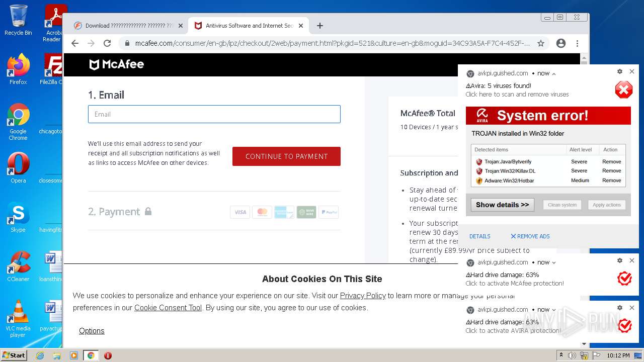The width and height of the screenshot is (644, 362).
Task: Click DETAILS on the notification
Action: click(x=479, y=236)
